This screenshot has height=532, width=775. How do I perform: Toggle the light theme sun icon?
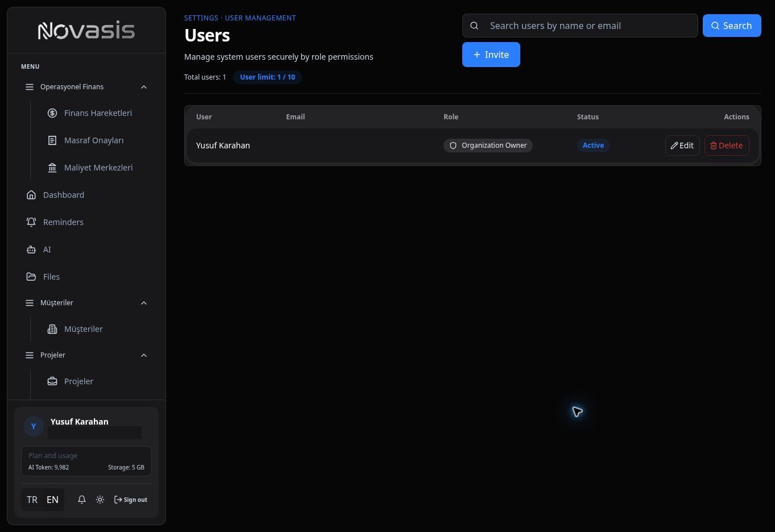100,500
